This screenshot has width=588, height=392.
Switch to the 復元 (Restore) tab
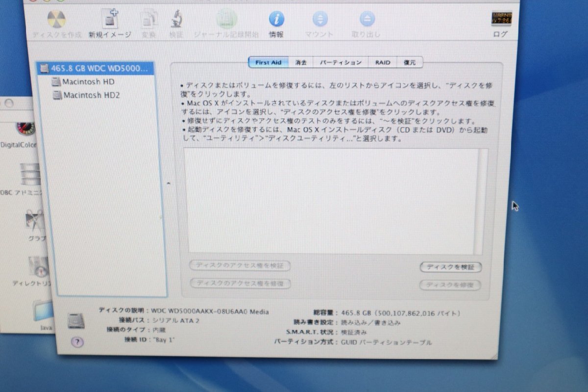[410, 63]
